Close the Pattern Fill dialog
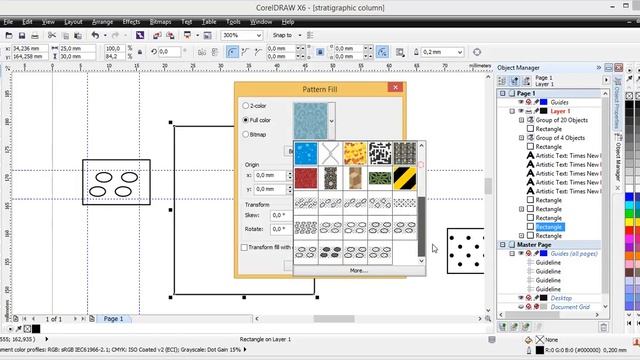 [x=395, y=87]
